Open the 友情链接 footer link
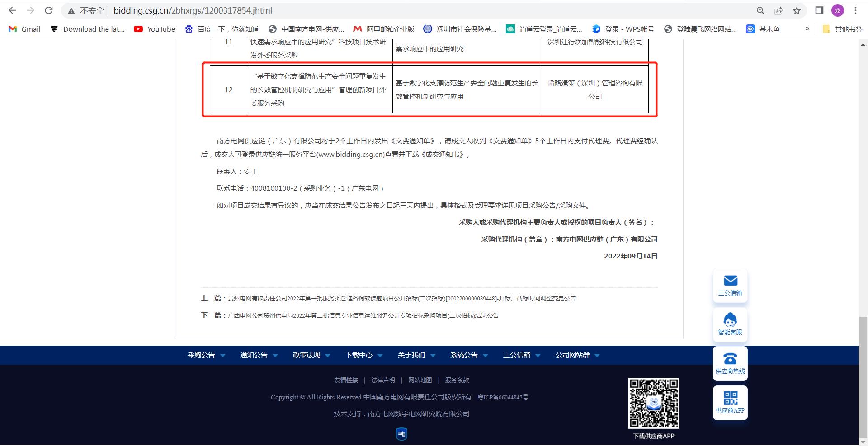This screenshot has width=868, height=446. 346,380
